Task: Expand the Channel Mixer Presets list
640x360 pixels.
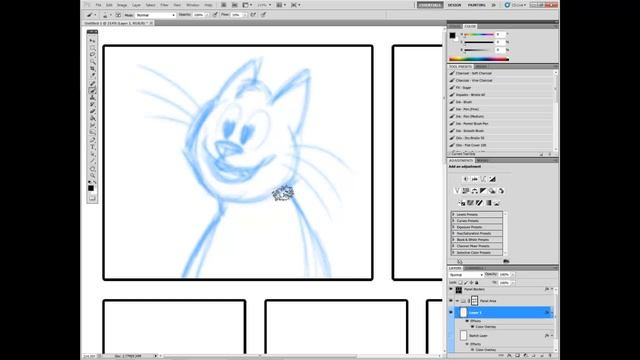Action: point(453,246)
